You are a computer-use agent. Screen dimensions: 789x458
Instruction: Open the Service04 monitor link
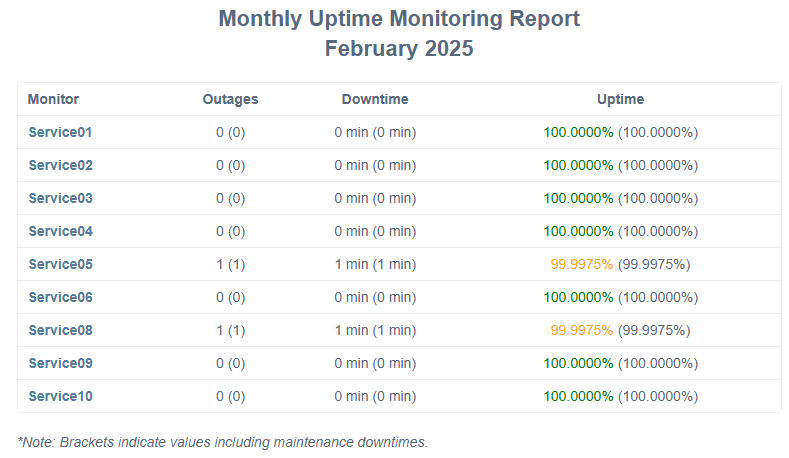click(60, 231)
